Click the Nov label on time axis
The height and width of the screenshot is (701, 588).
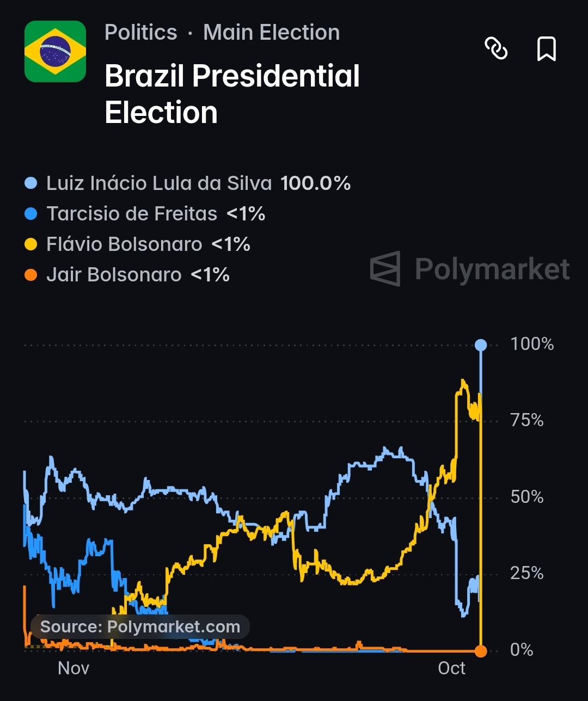[x=73, y=668]
